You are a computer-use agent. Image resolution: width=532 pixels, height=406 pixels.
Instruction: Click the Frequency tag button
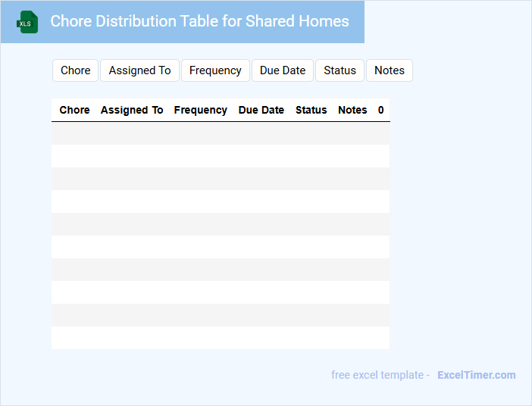[x=215, y=70]
